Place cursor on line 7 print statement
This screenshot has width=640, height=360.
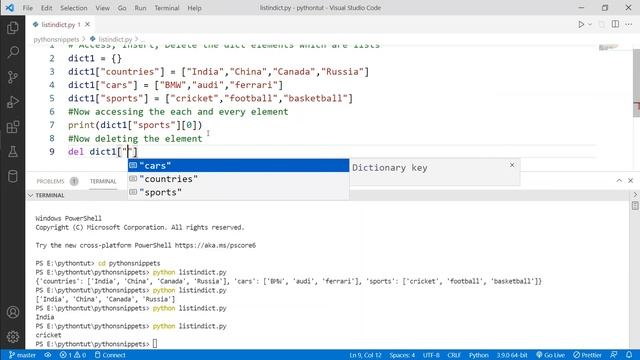point(135,125)
